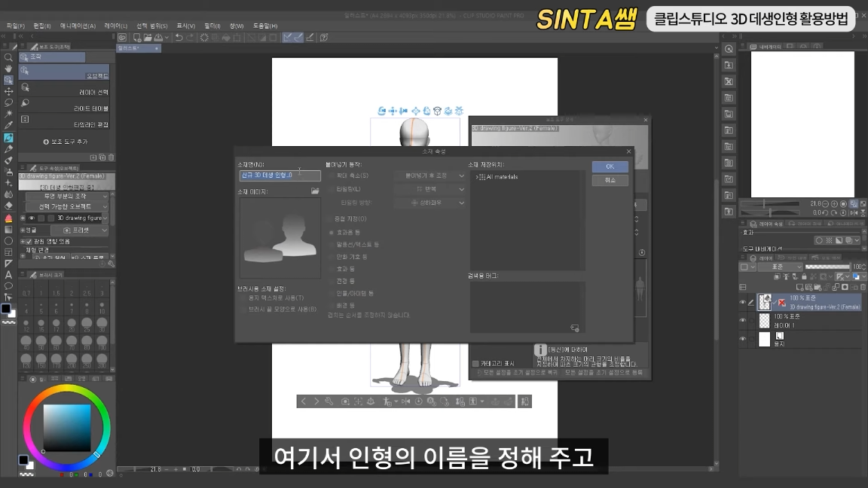
Task: Adjust navigator zoom slider
Action: click(770, 204)
